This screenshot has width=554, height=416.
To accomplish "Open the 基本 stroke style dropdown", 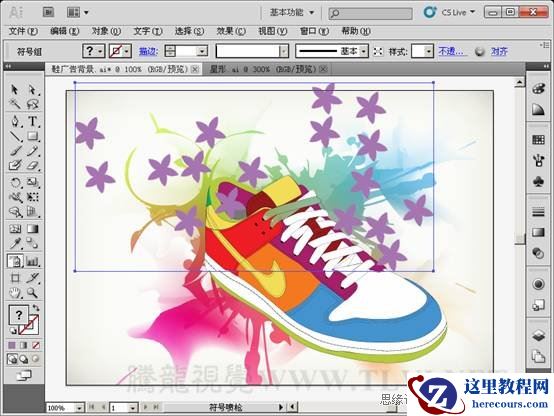I will coord(364,52).
